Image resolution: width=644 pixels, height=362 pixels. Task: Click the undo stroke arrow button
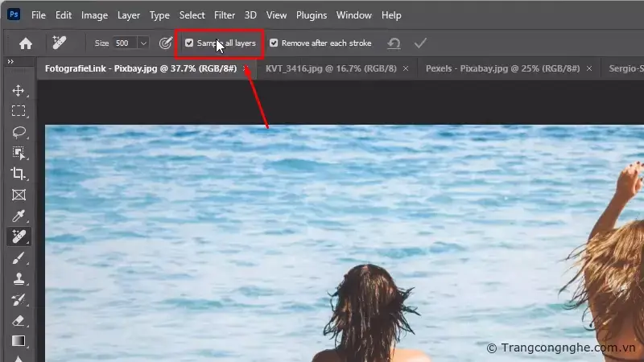[394, 43]
